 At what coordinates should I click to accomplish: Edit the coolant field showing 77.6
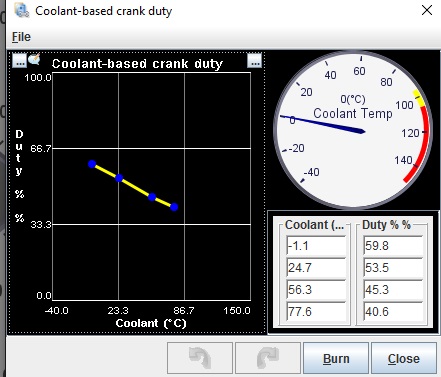[x=316, y=312]
